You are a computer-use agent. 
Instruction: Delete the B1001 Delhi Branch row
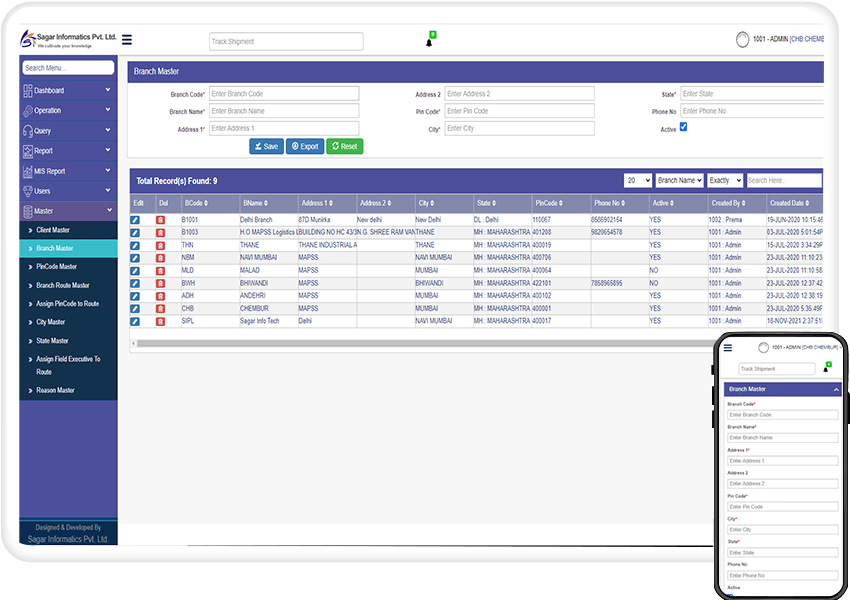[160, 220]
